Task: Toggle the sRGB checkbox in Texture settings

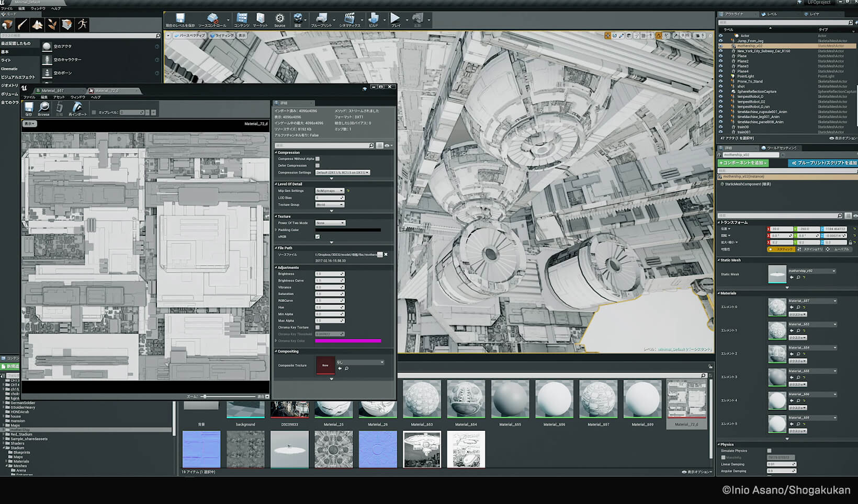Action: point(317,236)
